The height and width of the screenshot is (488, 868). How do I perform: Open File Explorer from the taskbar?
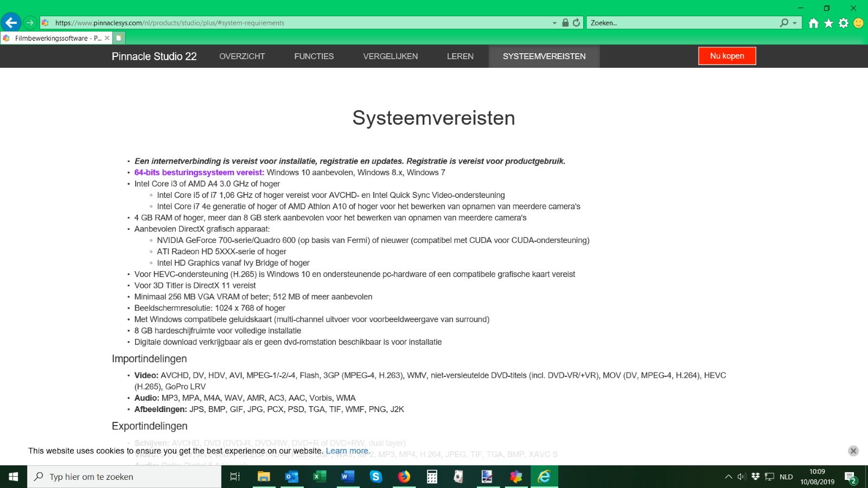point(264,477)
